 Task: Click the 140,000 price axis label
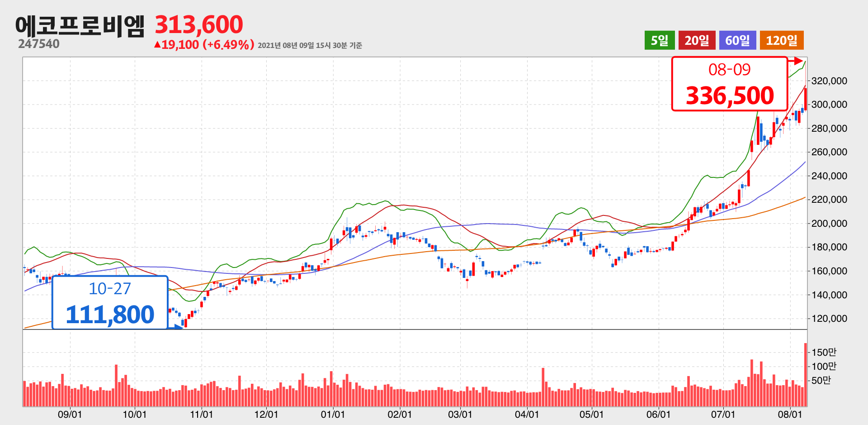(x=829, y=295)
